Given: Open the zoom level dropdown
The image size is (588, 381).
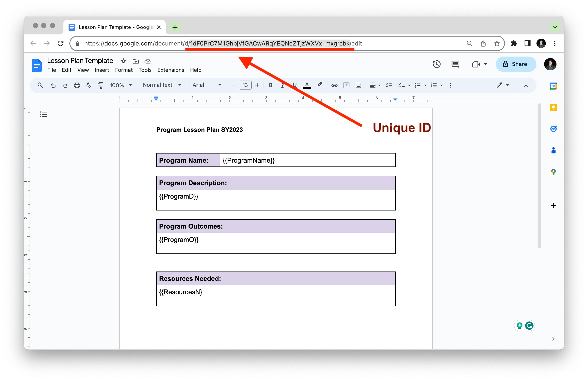Looking at the screenshot, I should [120, 85].
